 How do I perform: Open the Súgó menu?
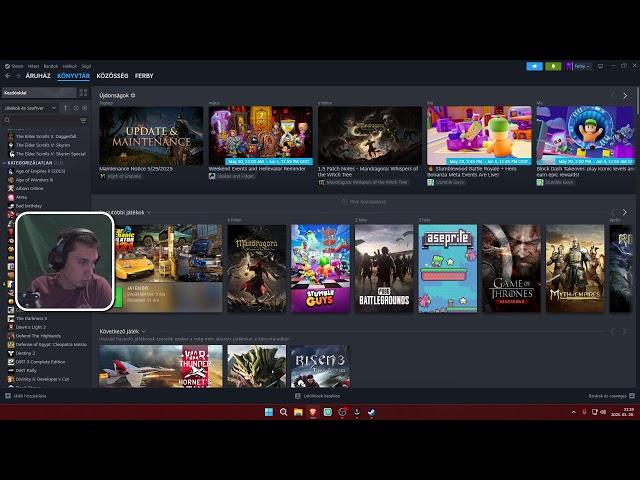86,66
